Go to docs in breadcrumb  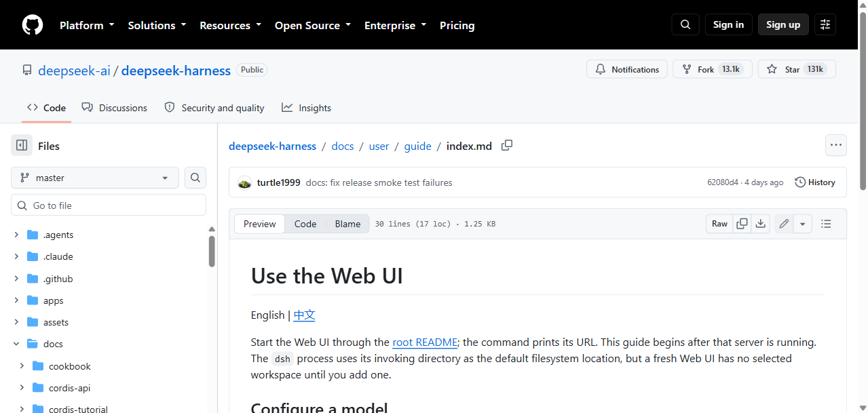point(343,146)
